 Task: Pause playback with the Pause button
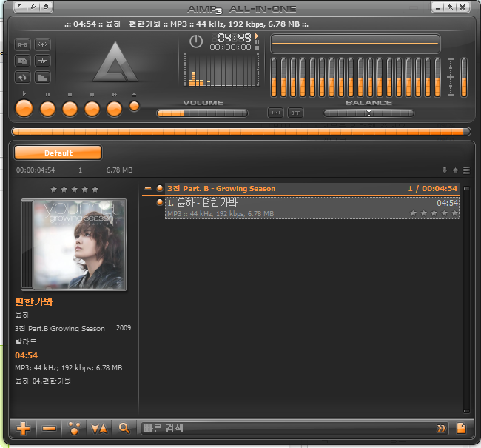pos(47,109)
